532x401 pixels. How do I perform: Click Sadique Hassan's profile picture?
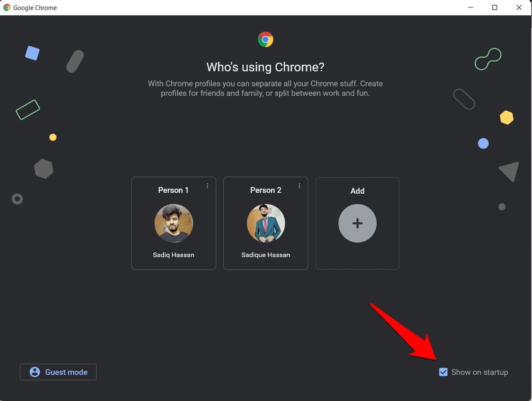[266, 223]
